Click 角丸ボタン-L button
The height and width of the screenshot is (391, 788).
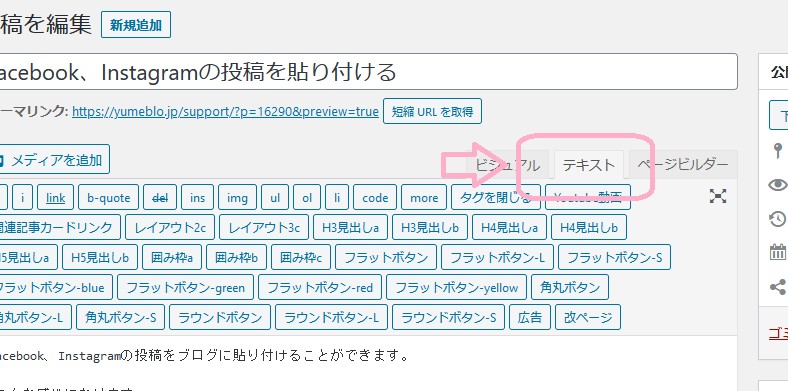tap(35, 317)
